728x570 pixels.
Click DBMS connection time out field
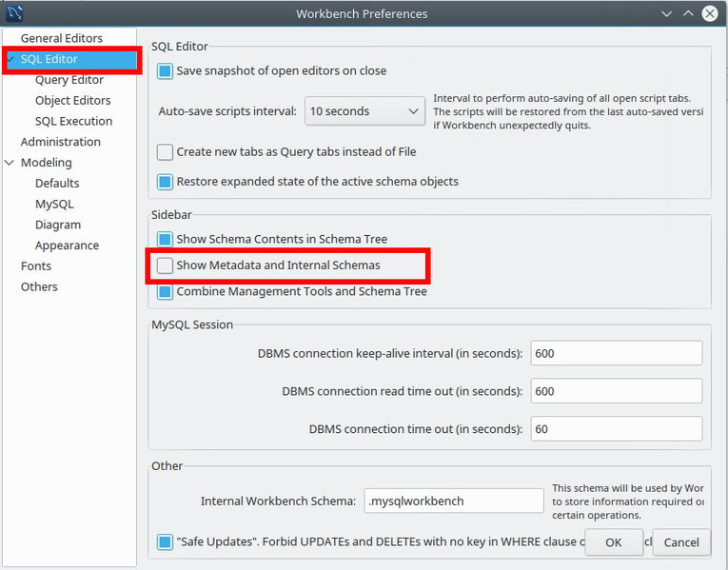point(617,429)
